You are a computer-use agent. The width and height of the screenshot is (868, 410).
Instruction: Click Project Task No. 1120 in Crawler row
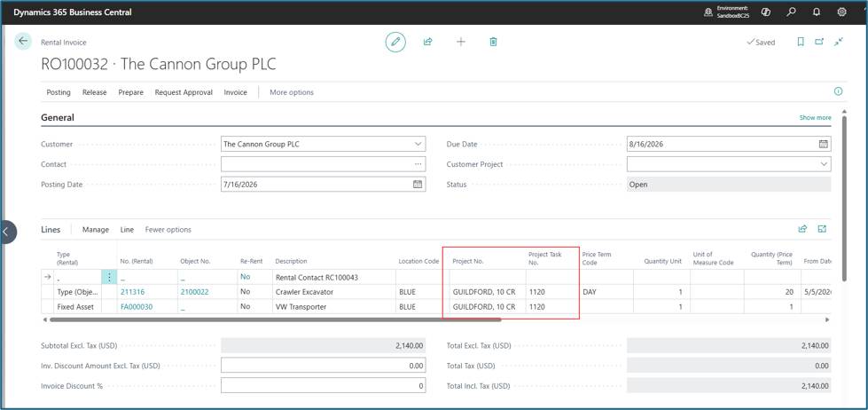pyautogui.click(x=552, y=291)
